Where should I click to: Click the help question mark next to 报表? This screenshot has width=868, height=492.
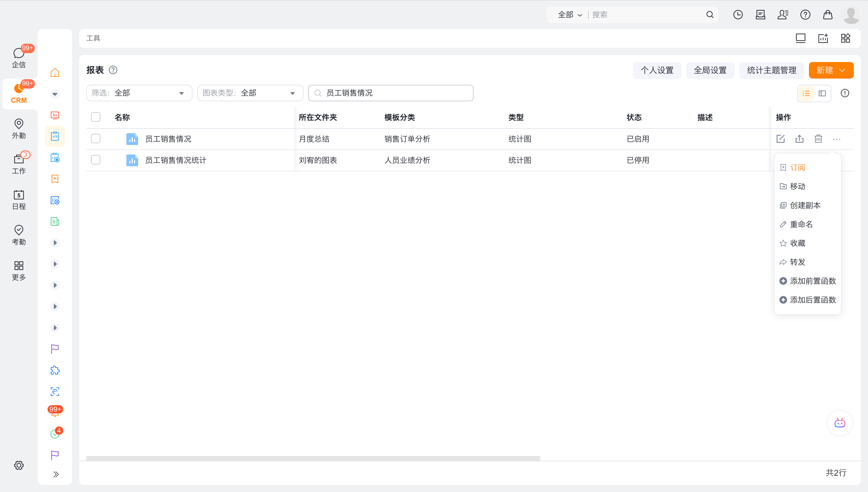(113, 70)
